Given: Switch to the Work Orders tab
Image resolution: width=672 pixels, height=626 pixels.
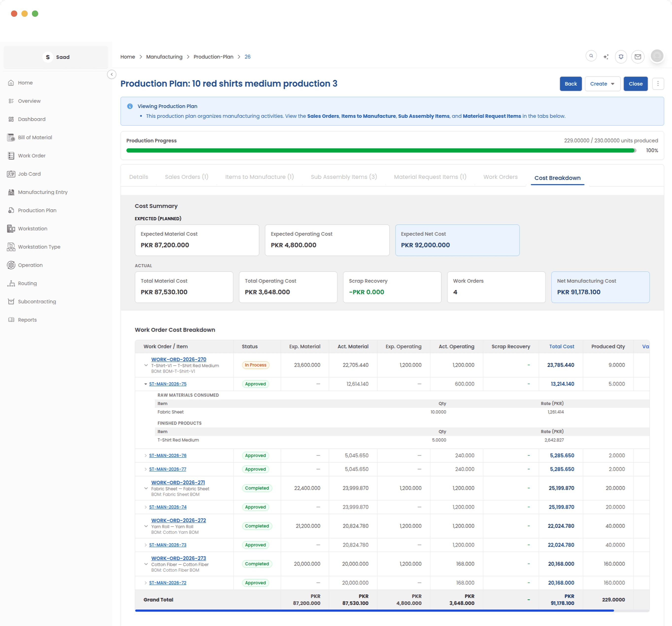Looking at the screenshot, I should (500, 177).
